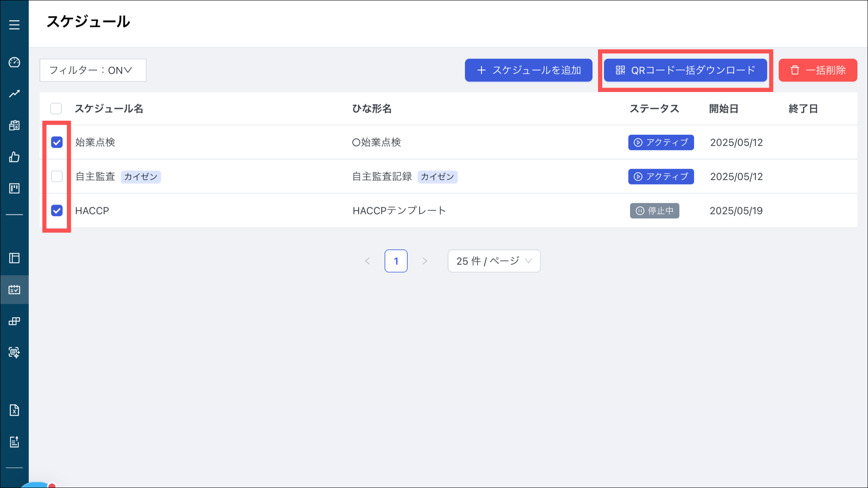Click the thumbs-up sidebar icon
The width and height of the screenshot is (868, 488).
pyautogui.click(x=14, y=157)
